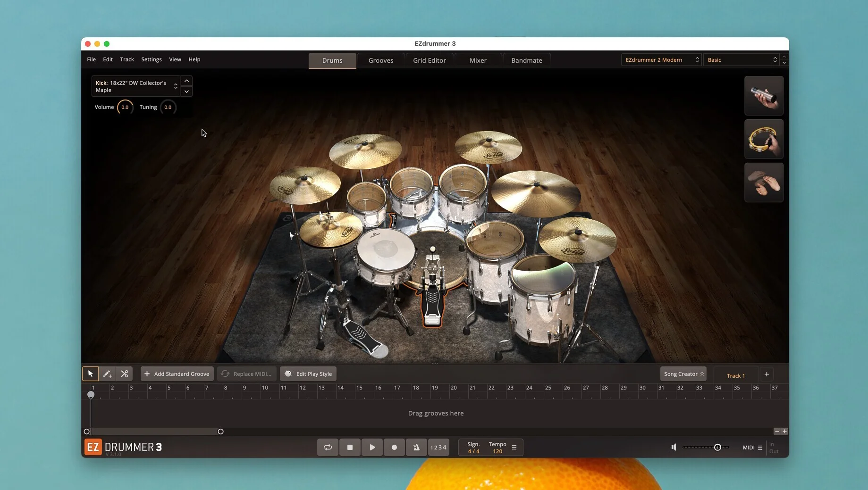Toggle loop playback
This screenshot has height=490, width=868.
[328, 448]
